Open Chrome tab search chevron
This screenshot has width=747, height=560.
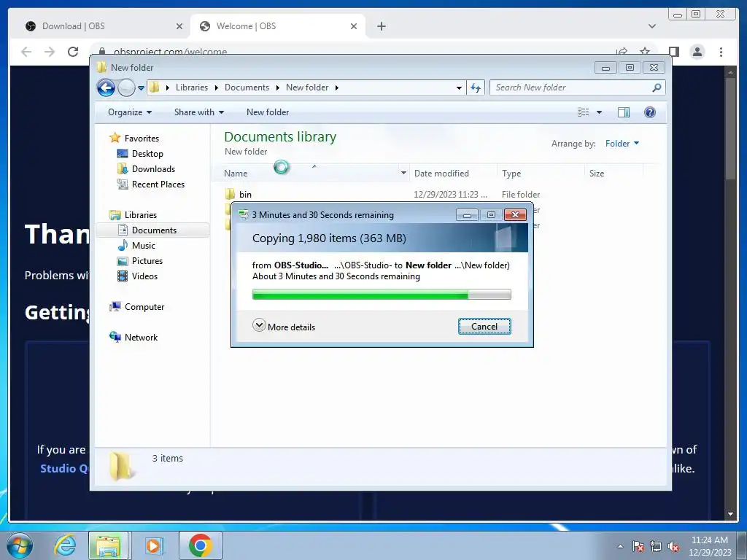[x=652, y=26]
